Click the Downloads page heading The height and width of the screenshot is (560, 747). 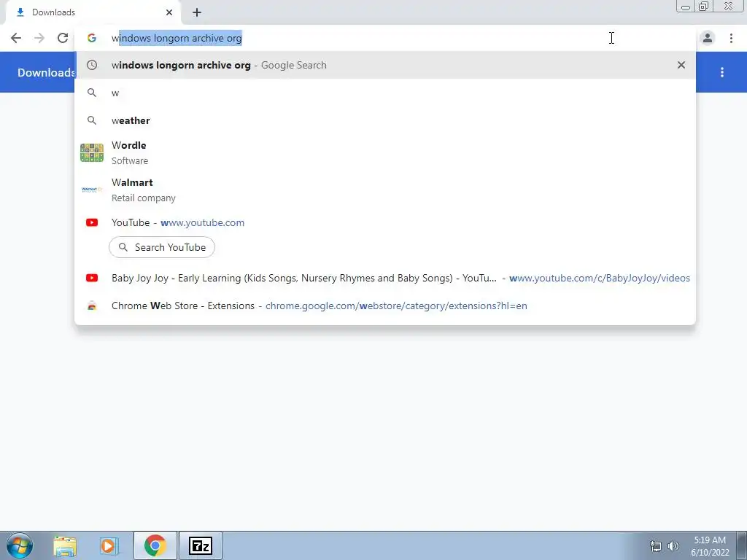(x=46, y=72)
